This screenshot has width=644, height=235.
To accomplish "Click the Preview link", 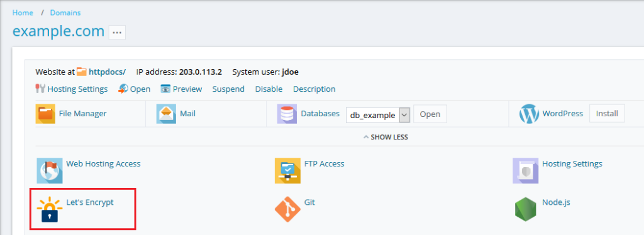I will [x=187, y=89].
